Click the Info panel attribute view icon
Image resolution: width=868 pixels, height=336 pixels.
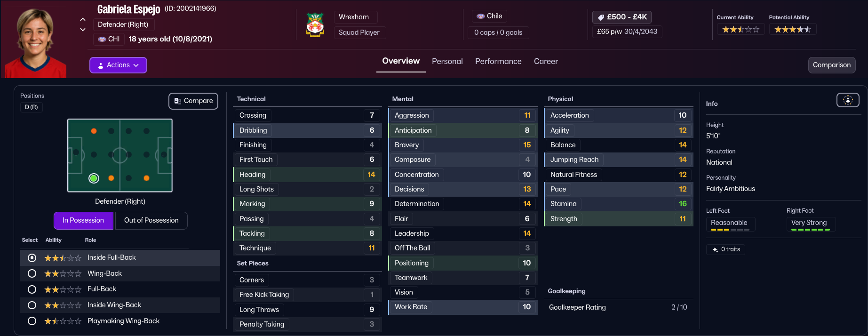[x=848, y=100]
